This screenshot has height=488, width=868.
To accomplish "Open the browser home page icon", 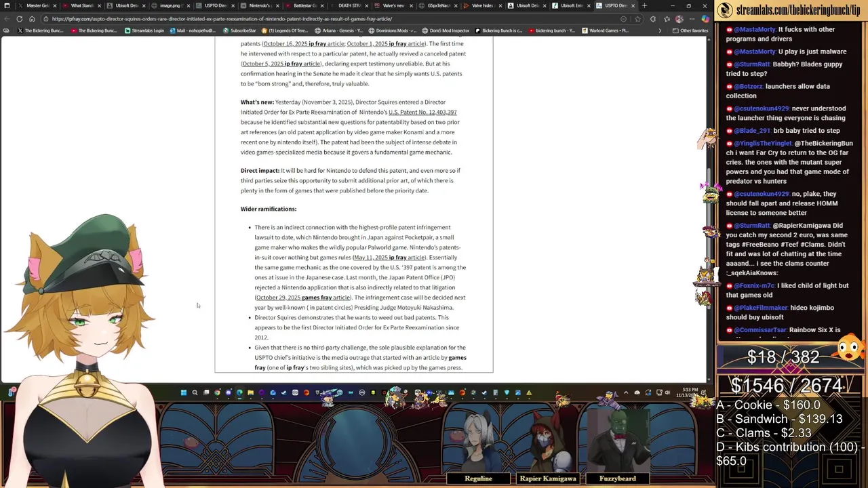I will [32, 19].
